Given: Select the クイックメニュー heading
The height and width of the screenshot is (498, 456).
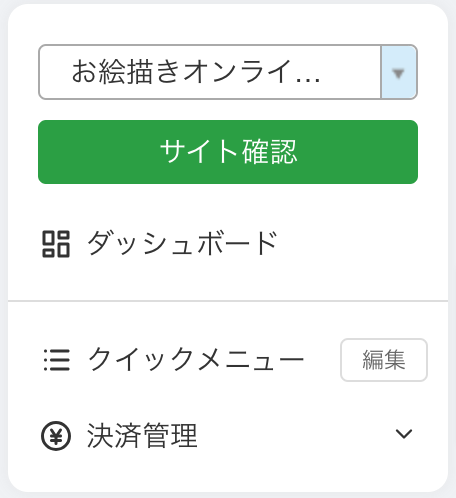Looking at the screenshot, I should pyautogui.click(x=196, y=359).
